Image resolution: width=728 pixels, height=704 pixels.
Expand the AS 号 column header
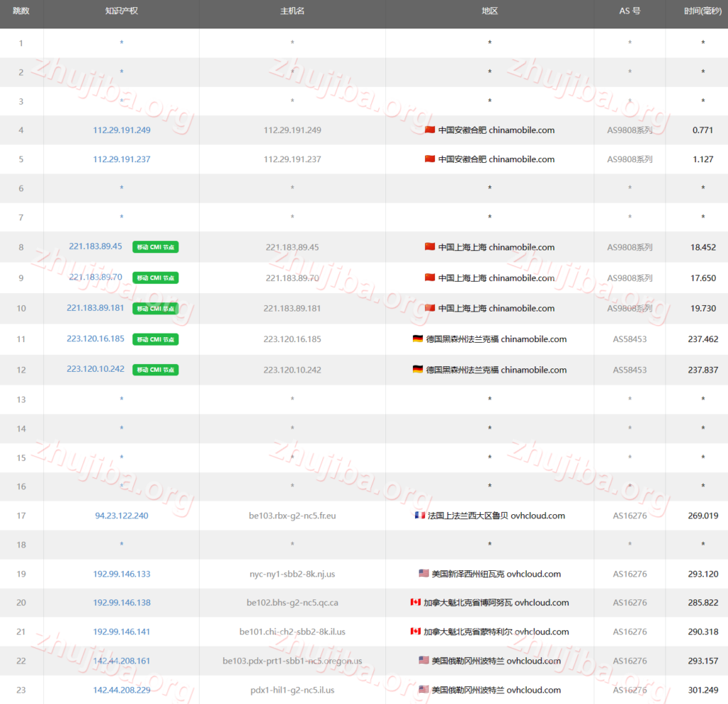tap(629, 11)
